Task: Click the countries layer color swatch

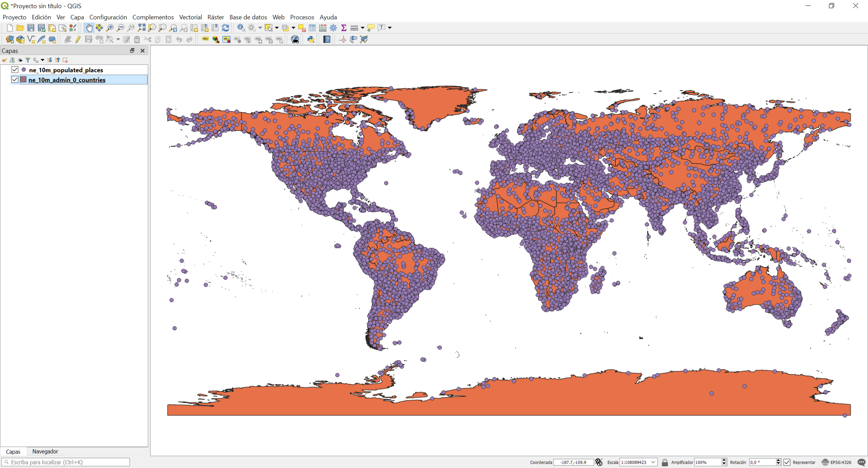Action: pos(24,80)
